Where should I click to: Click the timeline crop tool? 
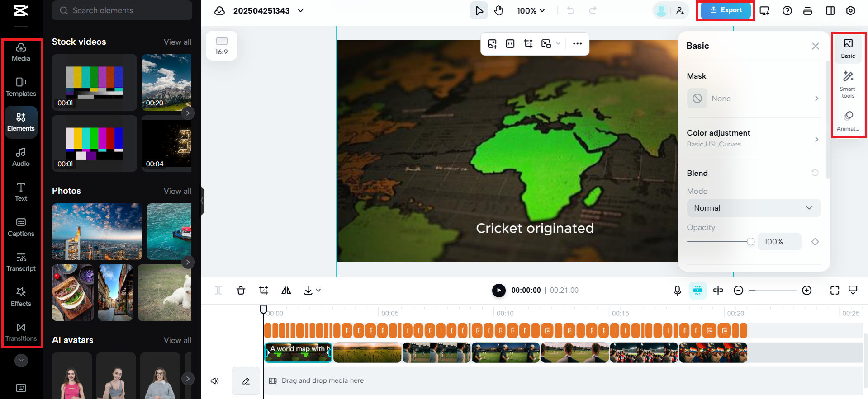(263, 290)
